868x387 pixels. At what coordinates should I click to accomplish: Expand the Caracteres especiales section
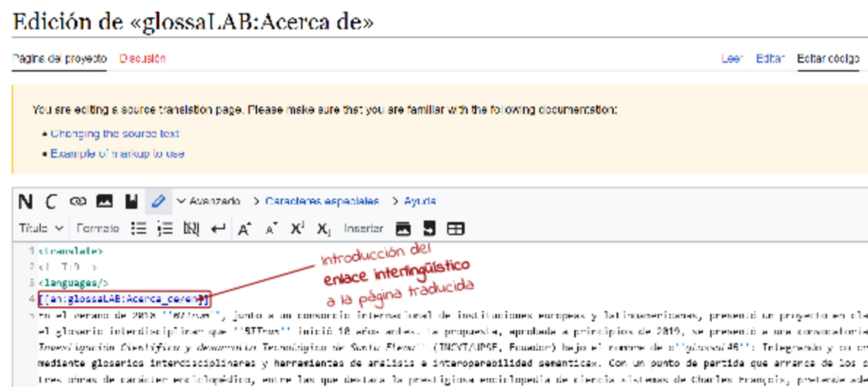[316, 201]
